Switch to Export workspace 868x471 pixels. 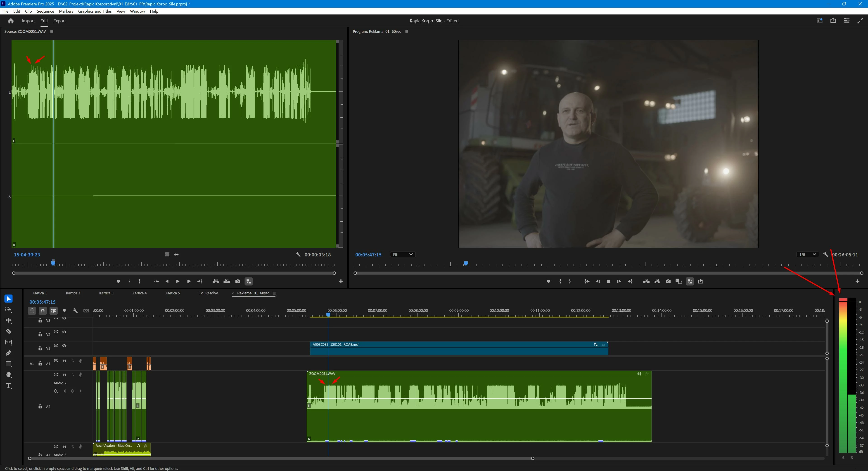(59, 21)
